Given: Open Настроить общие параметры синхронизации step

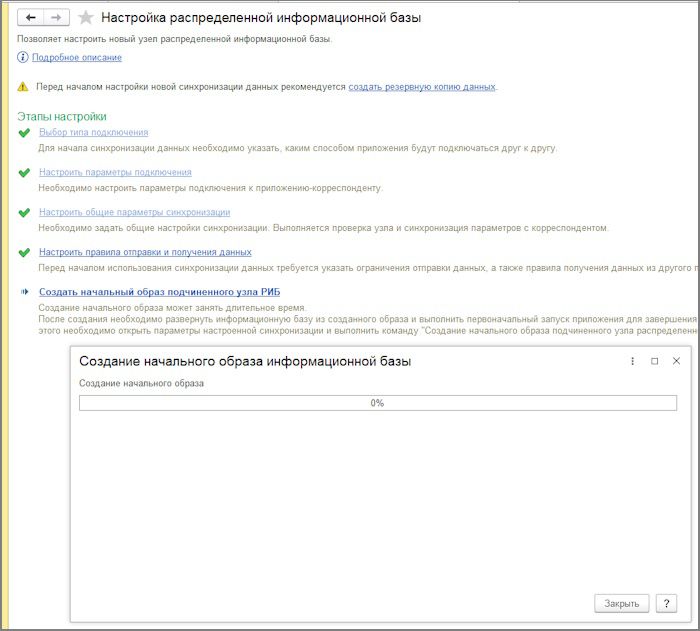Looking at the screenshot, I should (134, 212).
